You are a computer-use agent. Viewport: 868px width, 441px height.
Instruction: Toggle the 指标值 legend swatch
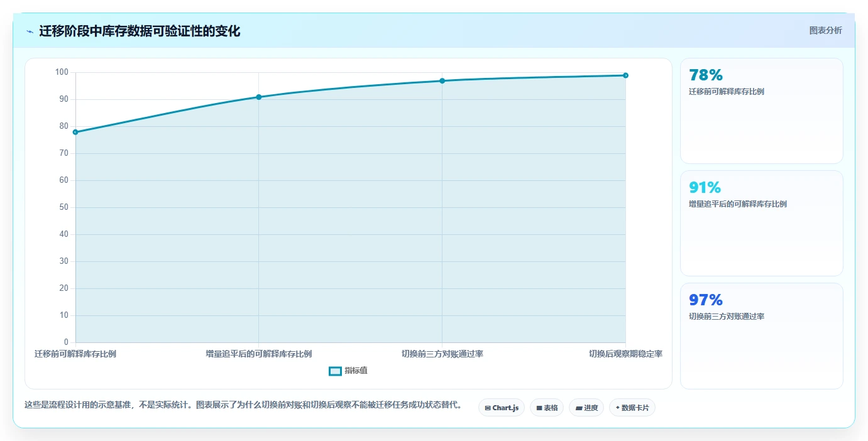(x=336, y=371)
